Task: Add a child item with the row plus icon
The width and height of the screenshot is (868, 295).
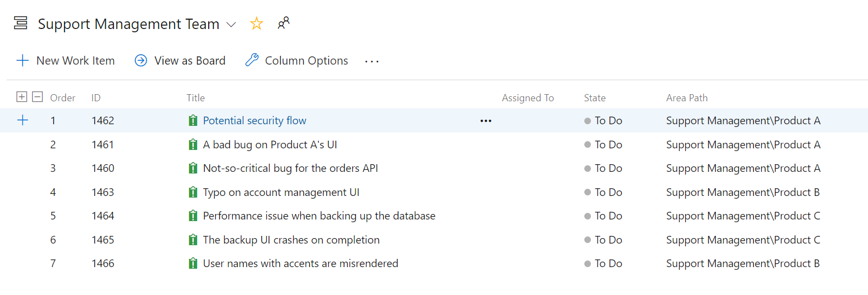Action: pyautogui.click(x=22, y=120)
